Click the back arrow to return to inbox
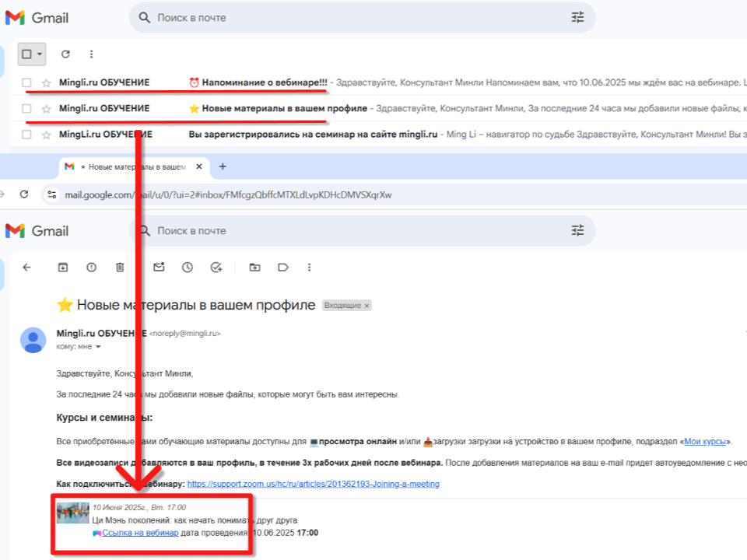Screen dimensions: 747x560 click(x=27, y=268)
